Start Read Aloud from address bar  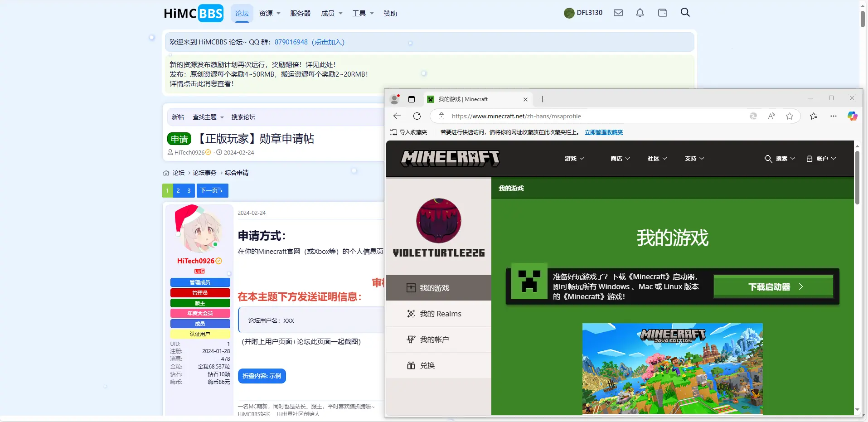click(771, 116)
